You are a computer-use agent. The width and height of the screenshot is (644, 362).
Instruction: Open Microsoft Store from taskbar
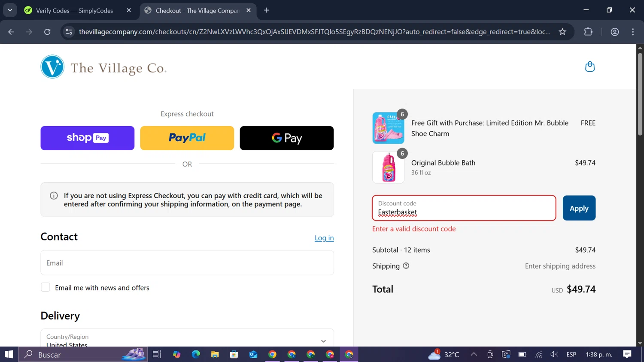(234, 354)
